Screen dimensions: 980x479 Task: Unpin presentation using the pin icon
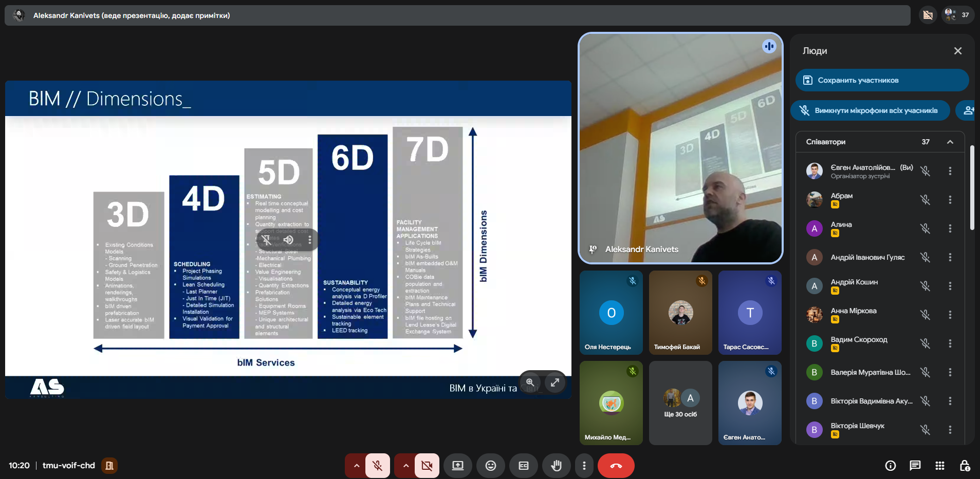266,240
